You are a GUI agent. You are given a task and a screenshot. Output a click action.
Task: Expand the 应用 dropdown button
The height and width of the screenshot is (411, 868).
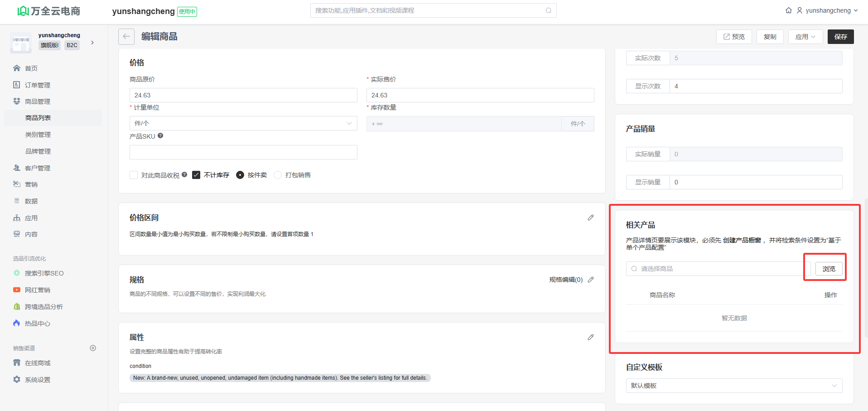(805, 37)
